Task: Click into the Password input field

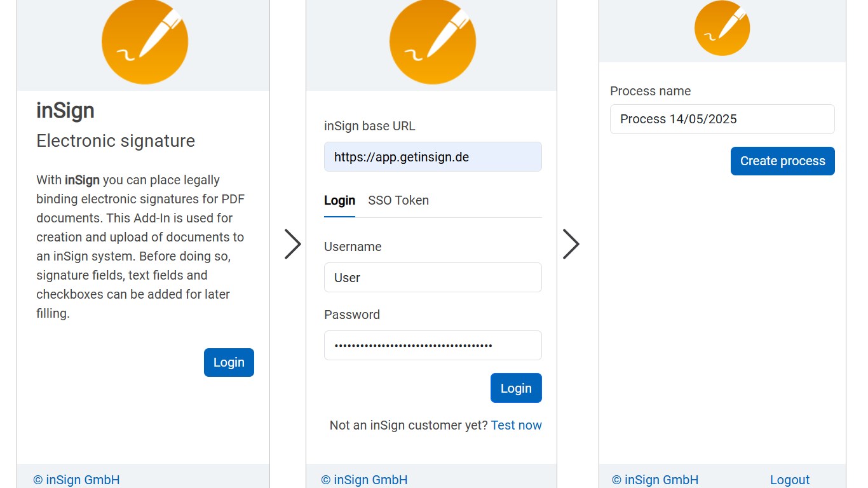Action: tap(433, 346)
